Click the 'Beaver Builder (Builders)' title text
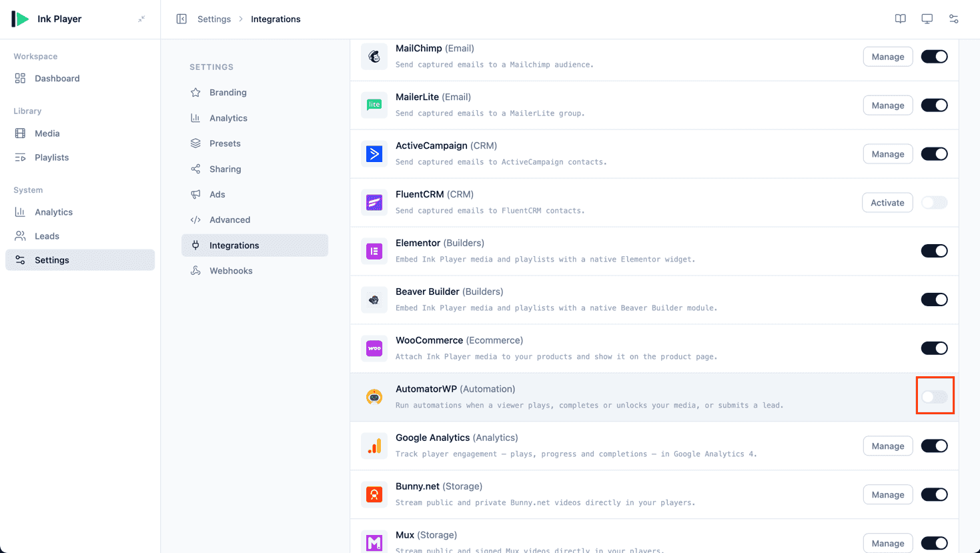This screenshot has width=980, height=553. [450, 292]
